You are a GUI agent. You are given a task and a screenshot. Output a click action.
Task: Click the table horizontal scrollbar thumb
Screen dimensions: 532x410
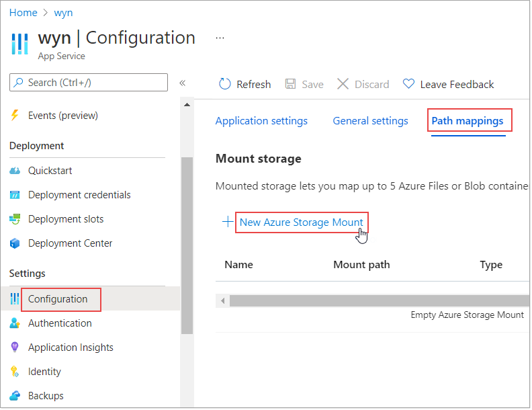click(380, 300)
